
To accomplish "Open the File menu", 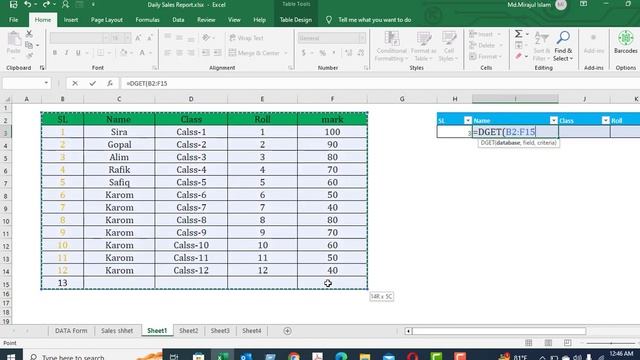I will click(x=13, y=20).
